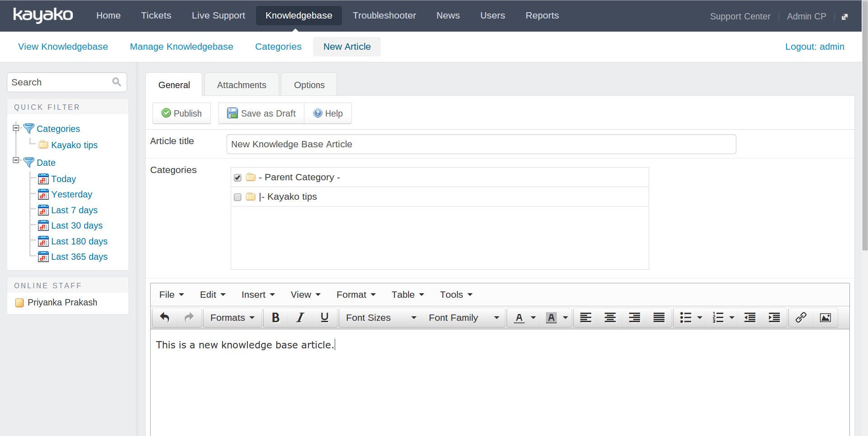Click the Kayako logo
Image resolution: width=868 pixels, height=436 pixels.
coord(43,15)
